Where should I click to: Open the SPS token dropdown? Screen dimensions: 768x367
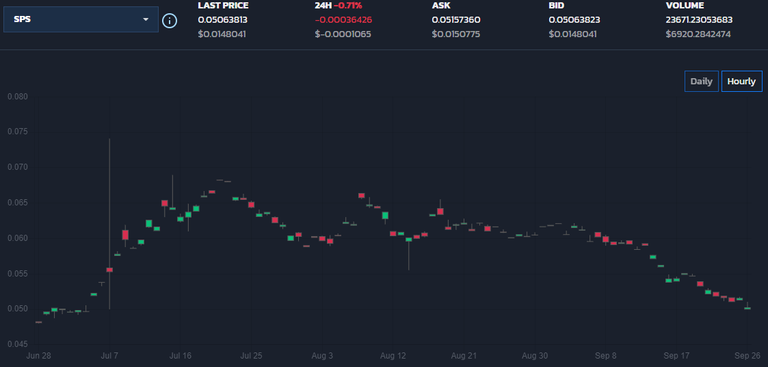point(81,20)
